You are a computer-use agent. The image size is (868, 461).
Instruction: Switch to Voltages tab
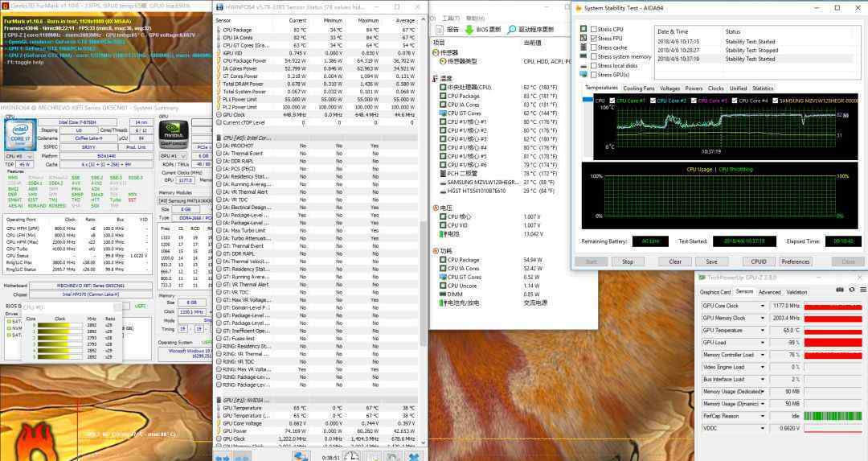[x=669, y=88]
